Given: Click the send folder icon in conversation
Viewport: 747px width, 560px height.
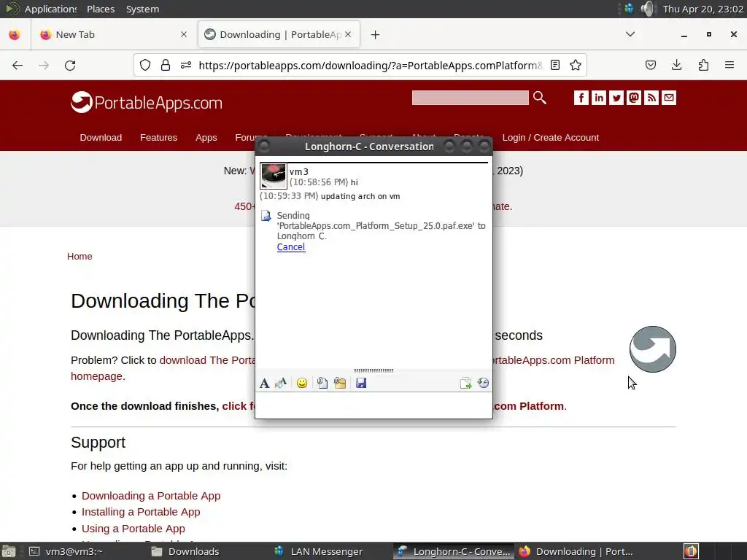Looking at the screenshot, I should pos(340,384).
